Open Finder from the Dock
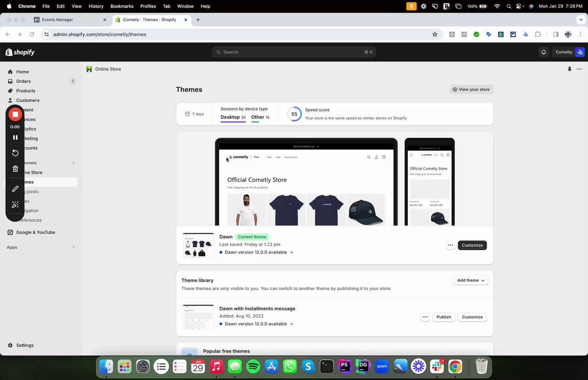Viewport: 588px width, 380px height. click(x=106, y=366)
